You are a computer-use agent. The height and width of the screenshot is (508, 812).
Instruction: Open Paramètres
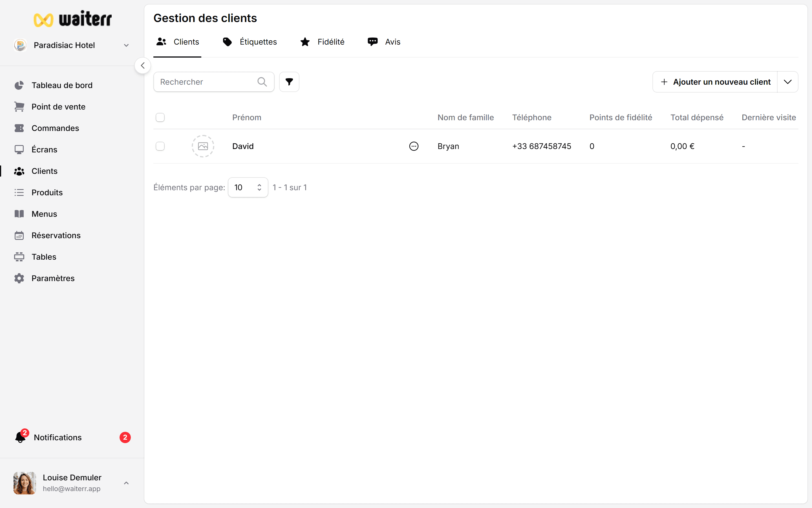click(53, 278)
